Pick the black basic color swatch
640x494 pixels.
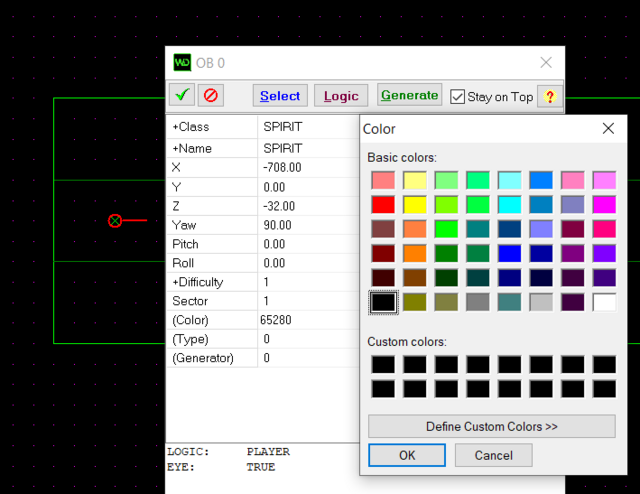tap(383, 303)
